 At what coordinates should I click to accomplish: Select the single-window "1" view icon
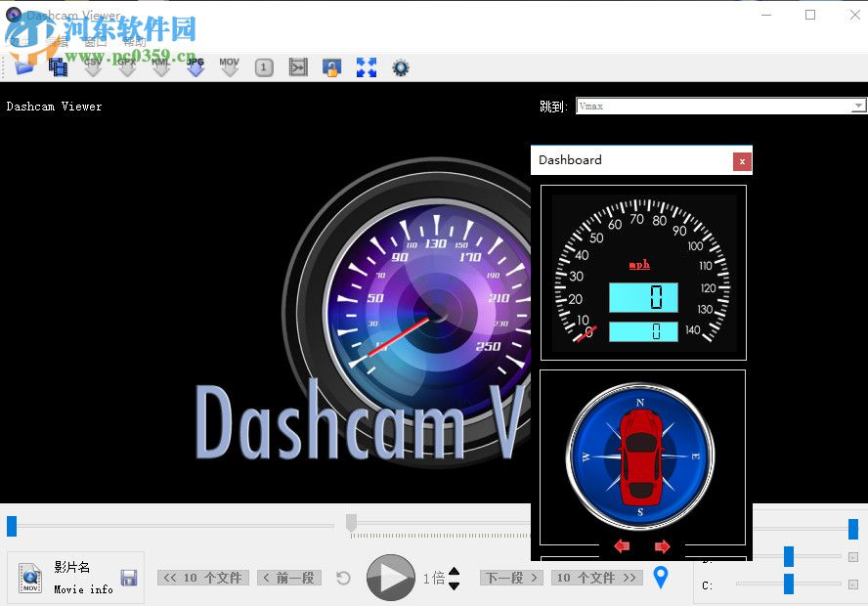click(x=265, y=66)
